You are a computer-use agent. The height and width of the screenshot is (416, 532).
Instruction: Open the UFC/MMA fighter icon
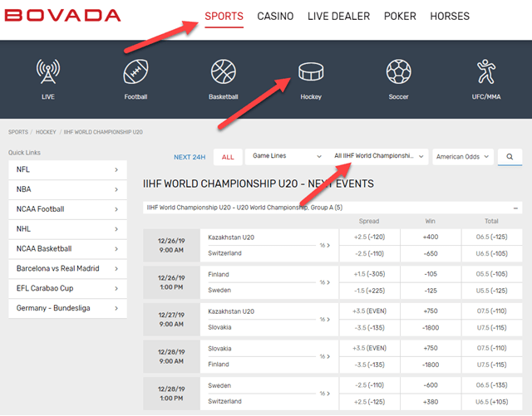click(486, 73)
